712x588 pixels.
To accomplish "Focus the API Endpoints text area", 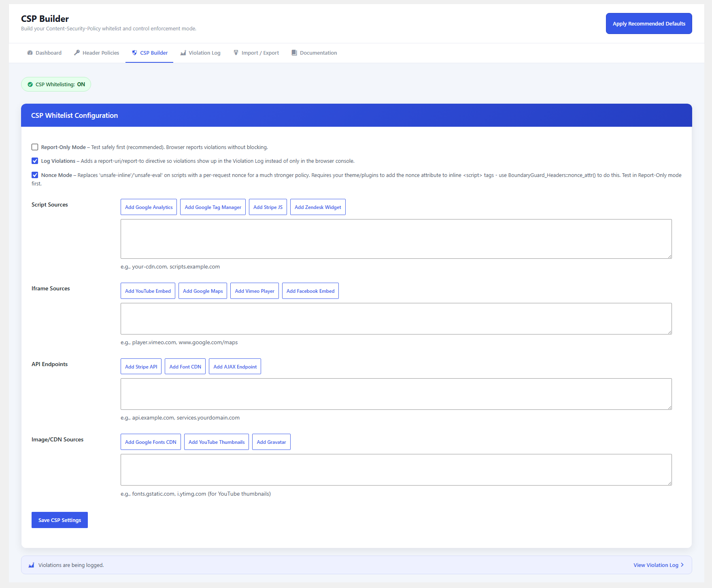I will tap(396, 394).
